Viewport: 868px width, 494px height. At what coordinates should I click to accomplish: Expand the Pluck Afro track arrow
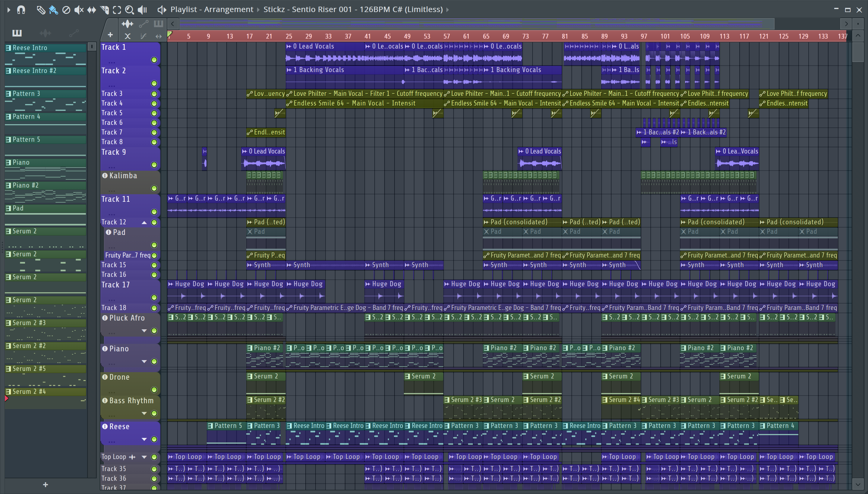pos(144,331)
